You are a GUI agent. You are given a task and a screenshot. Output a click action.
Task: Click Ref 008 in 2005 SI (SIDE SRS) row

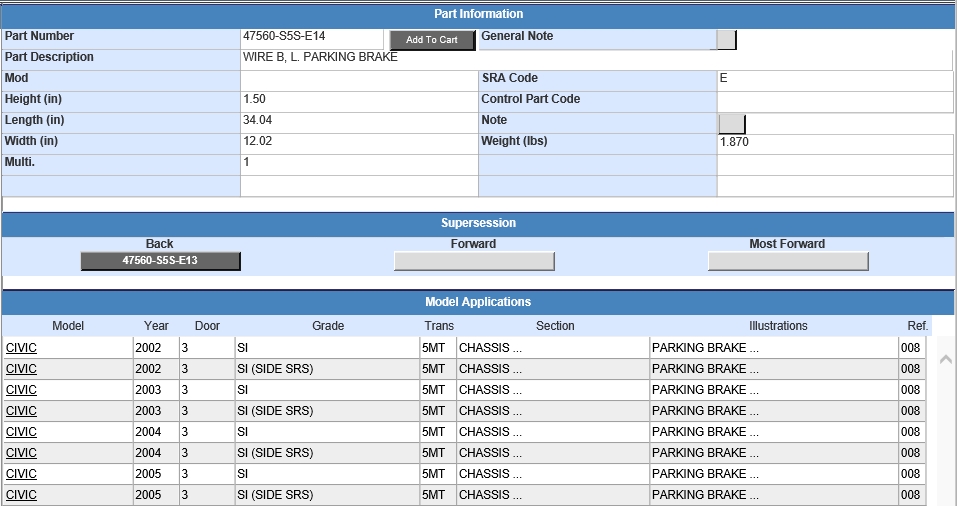912,494
